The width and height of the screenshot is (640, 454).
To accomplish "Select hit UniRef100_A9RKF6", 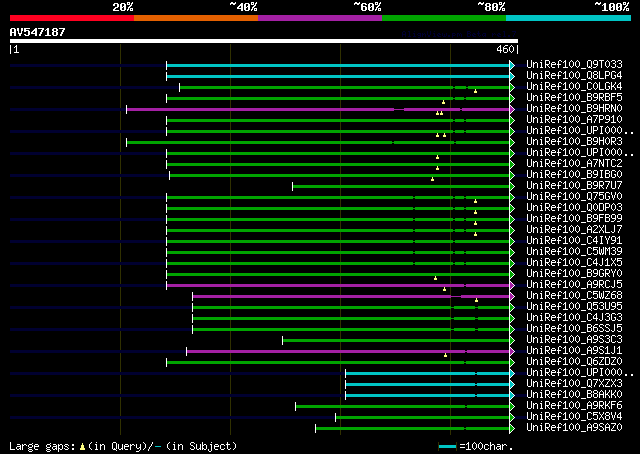I will tap(574, 406).
